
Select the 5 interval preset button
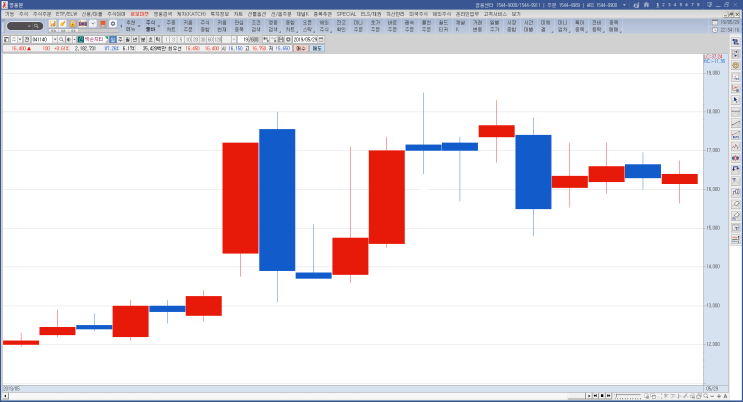(181, 39)
